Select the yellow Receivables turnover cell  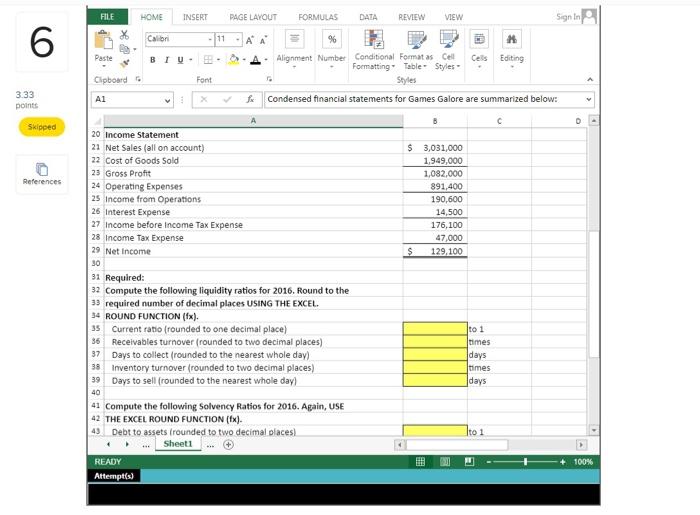[435, 342]
